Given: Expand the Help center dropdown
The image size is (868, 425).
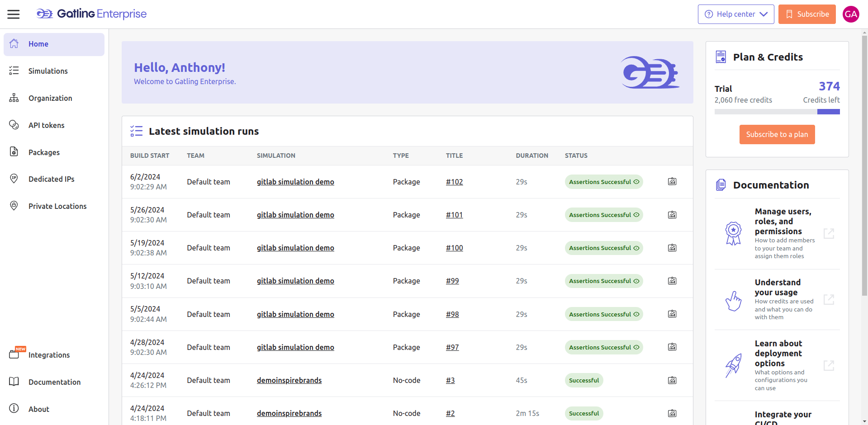Looking at the screenshot, I should coord(735,14).
